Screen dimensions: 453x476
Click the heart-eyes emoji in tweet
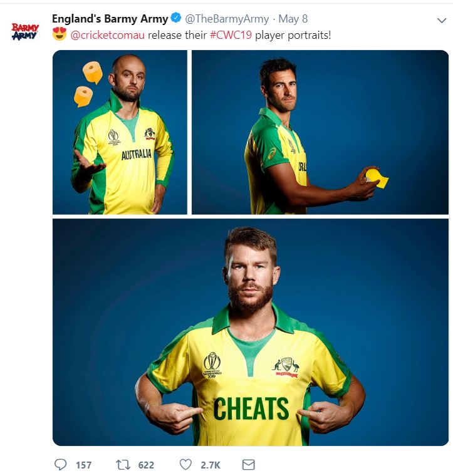tap(60, 35)
